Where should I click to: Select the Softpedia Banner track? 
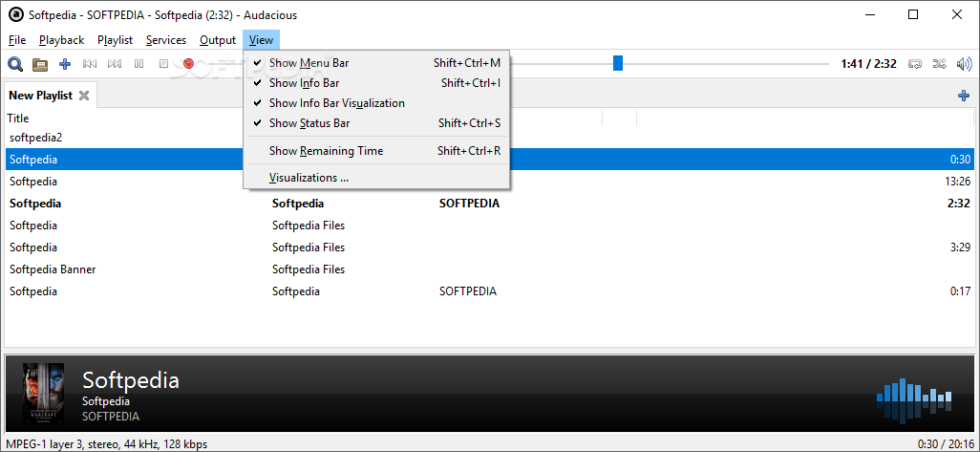coord(490,269)
